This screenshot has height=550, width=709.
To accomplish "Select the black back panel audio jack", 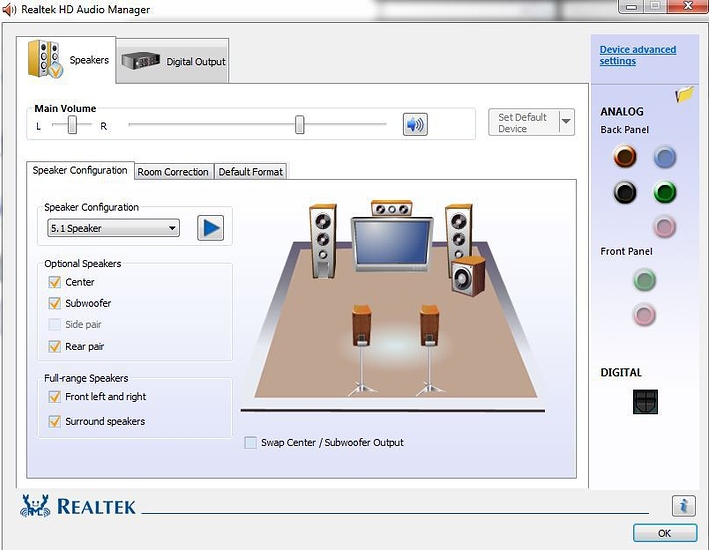I will (x=625, y=192).
